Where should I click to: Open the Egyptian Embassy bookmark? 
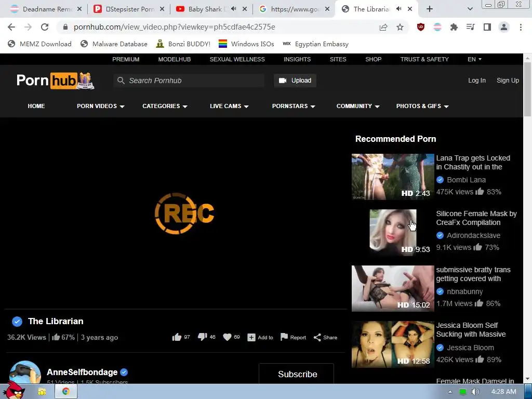(315, 44)
